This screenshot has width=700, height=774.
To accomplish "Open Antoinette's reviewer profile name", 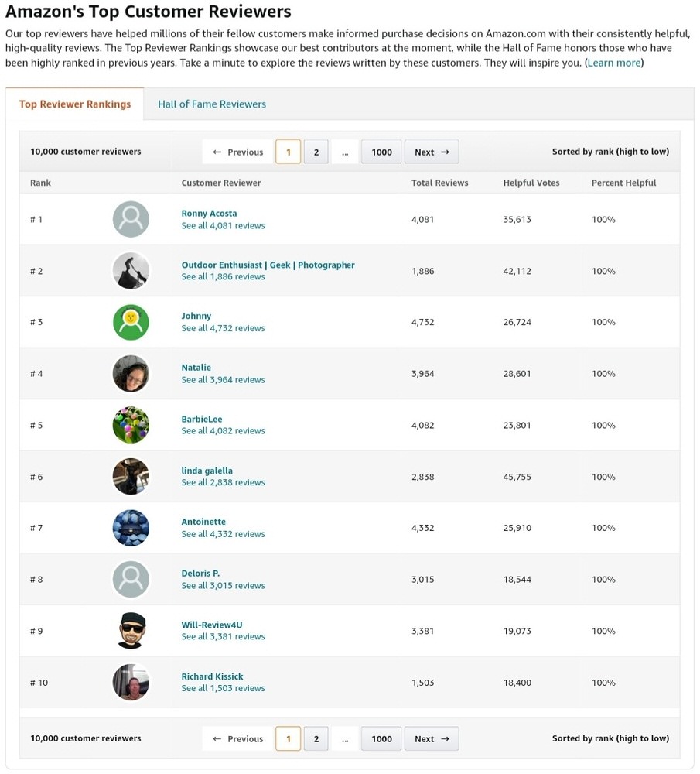I will coord(203,522).
